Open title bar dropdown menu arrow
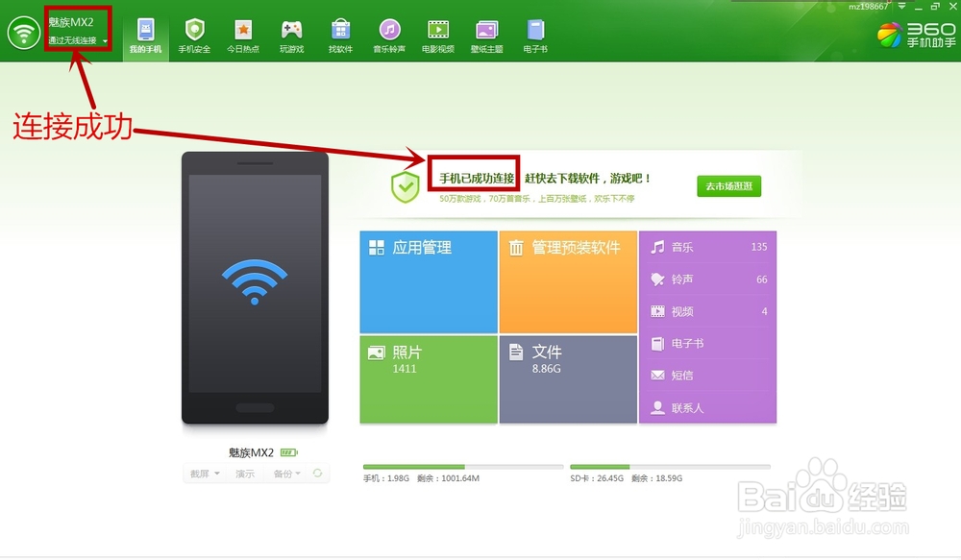 (901, 6)
